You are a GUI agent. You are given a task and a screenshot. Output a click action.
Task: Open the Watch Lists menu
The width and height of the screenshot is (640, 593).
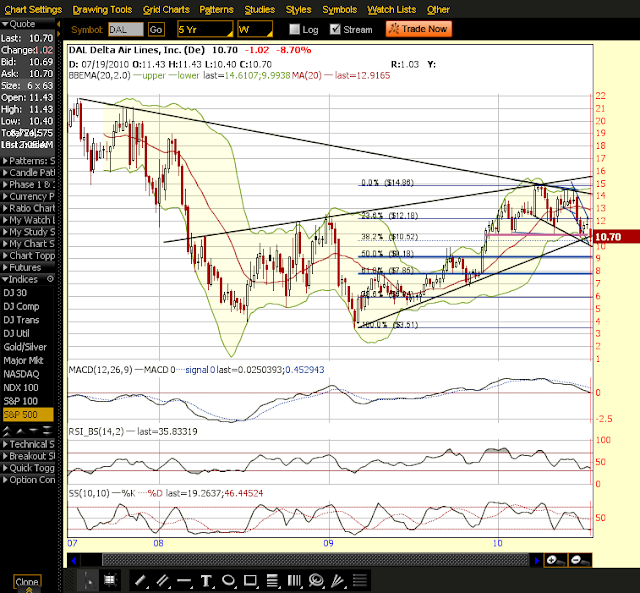391,9
